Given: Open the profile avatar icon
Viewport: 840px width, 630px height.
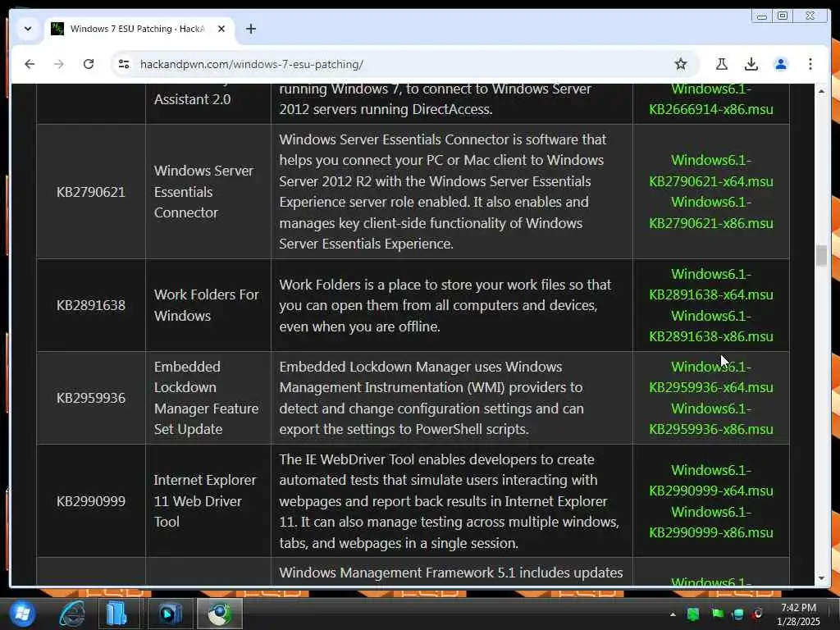Looking at the screenshot, I should click(x=781, y=64).
